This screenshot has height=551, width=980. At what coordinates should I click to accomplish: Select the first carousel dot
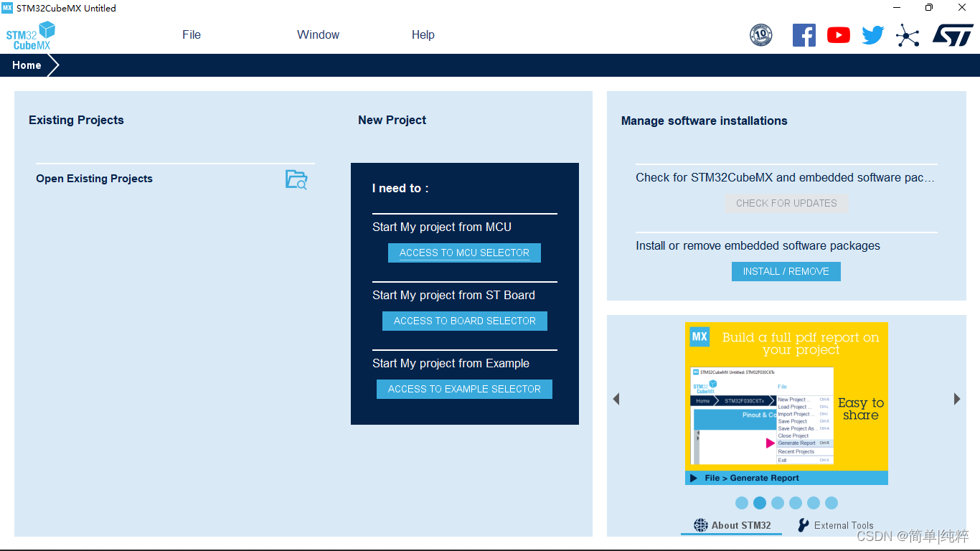tap(742, 503)
